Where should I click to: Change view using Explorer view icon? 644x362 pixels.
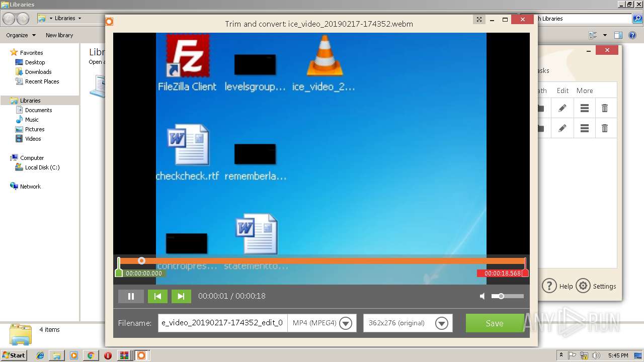point(593,35)
